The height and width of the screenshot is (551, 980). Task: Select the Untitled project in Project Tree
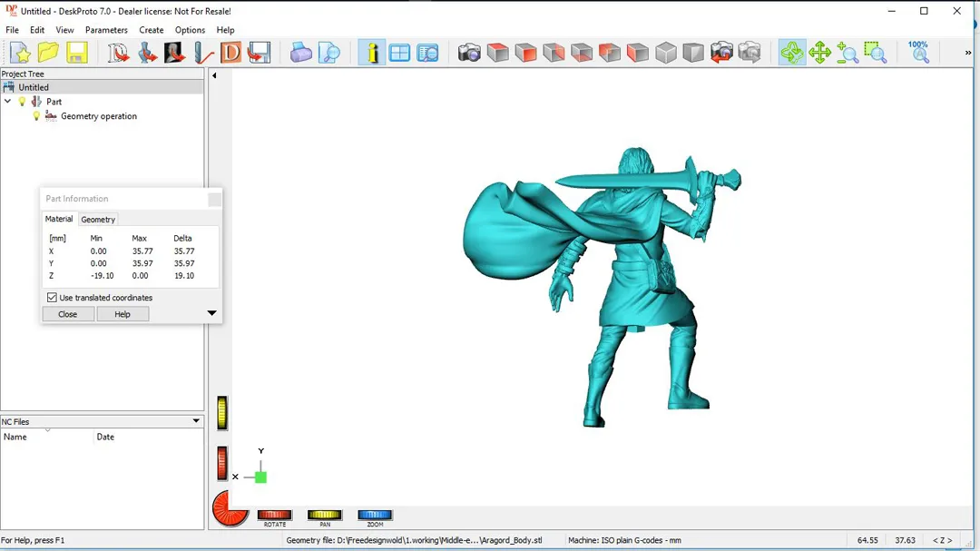tap(34, 87)
